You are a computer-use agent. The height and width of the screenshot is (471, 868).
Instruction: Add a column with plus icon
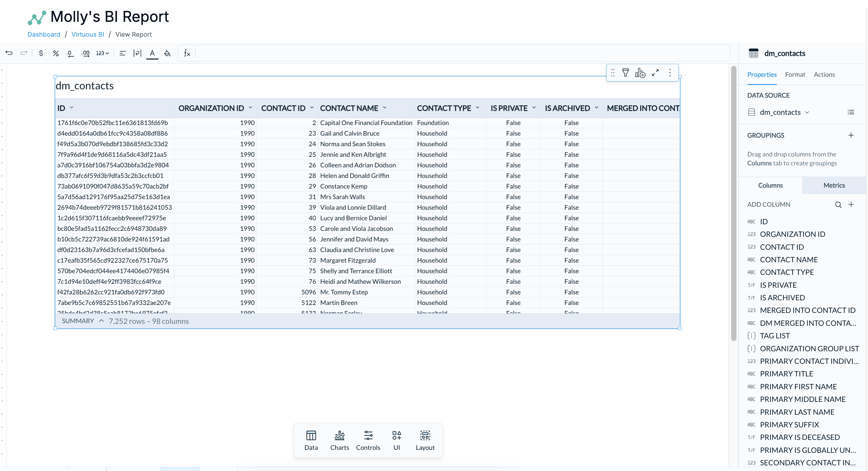point(851,204)
